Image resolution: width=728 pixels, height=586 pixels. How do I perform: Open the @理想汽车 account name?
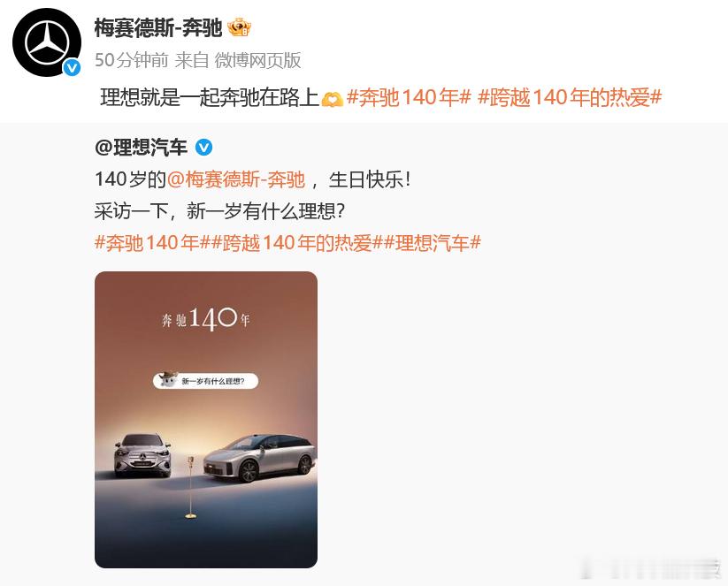pos(141,148)
